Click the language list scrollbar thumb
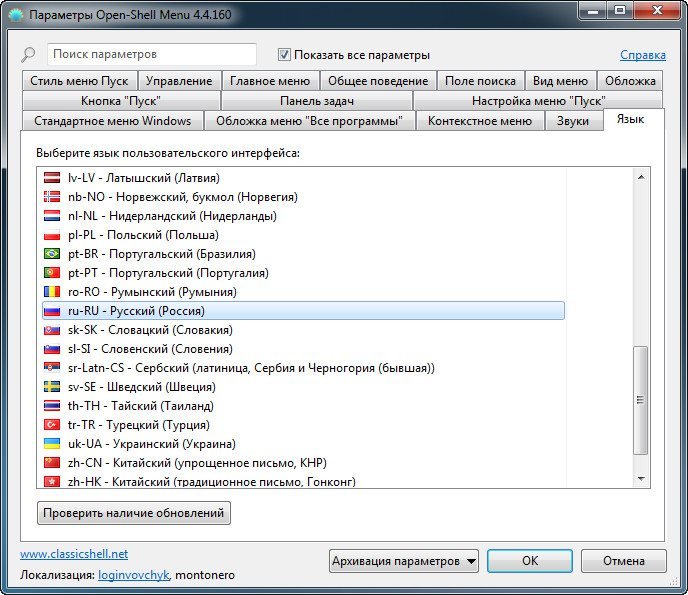688x595 pixels. 641,400
